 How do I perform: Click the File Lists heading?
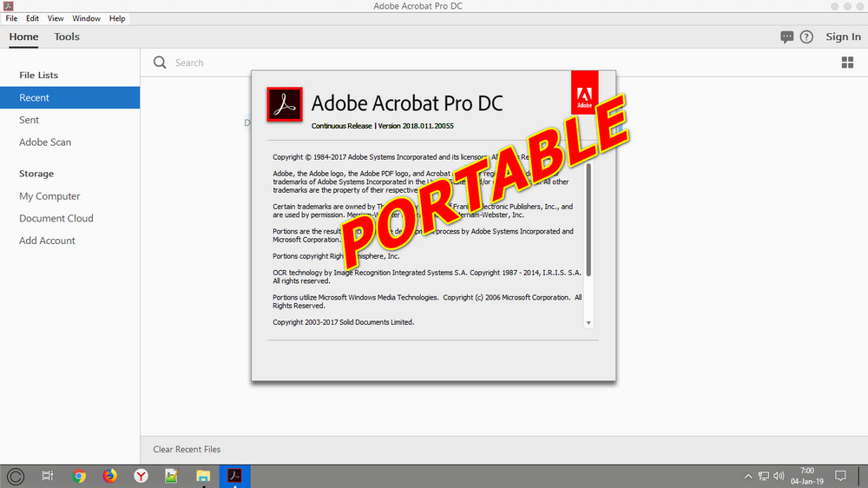click(39, 75)
